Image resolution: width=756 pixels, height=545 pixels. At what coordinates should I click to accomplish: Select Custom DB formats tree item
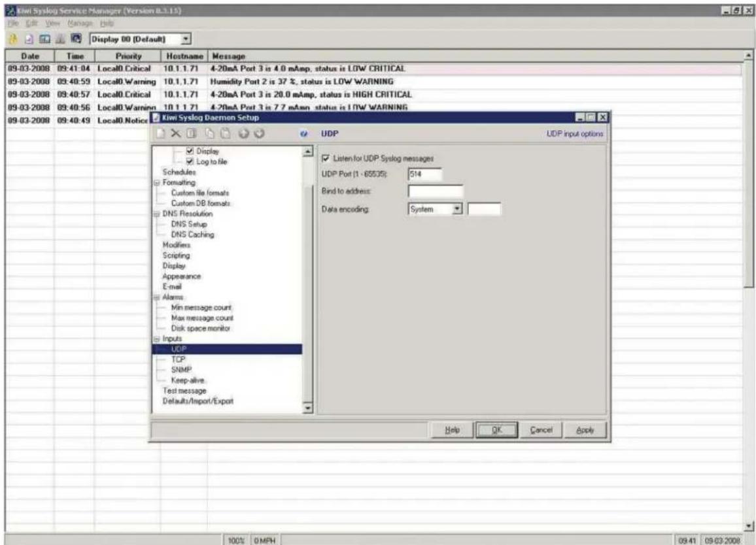point(201,203)
